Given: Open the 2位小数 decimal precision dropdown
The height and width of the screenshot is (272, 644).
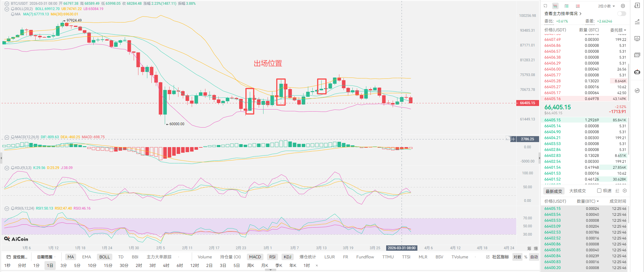Looking at the screenshot, I should tap(606, 6).
